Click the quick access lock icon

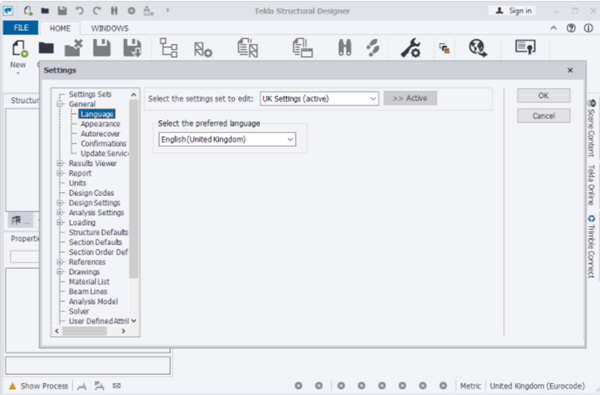(x=148, y=11)
